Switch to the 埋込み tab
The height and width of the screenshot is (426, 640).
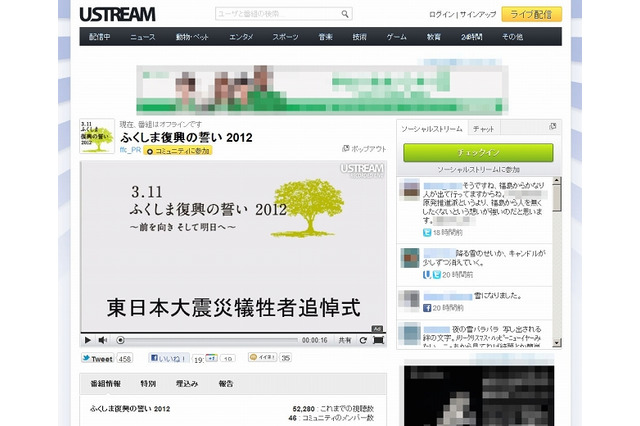pyautogui.click(x=187, y=384)
